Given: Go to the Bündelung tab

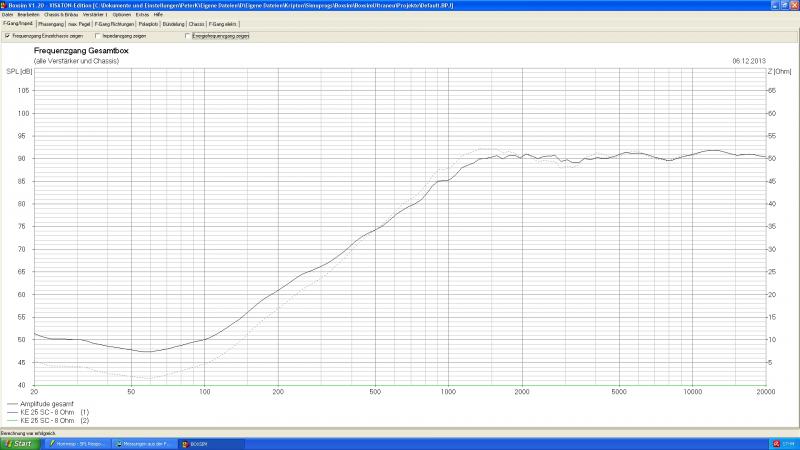Looking at the screenshot, I should point(173,24).
